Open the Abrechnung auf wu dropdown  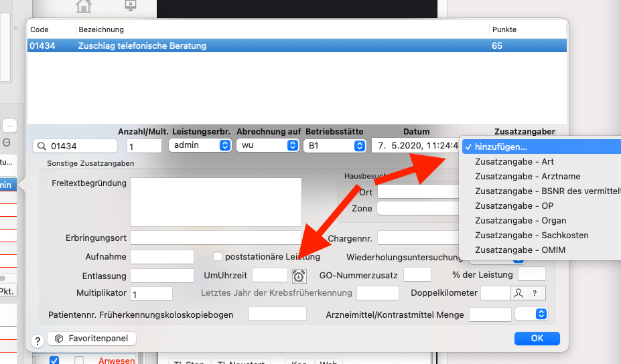coord(267,146)
